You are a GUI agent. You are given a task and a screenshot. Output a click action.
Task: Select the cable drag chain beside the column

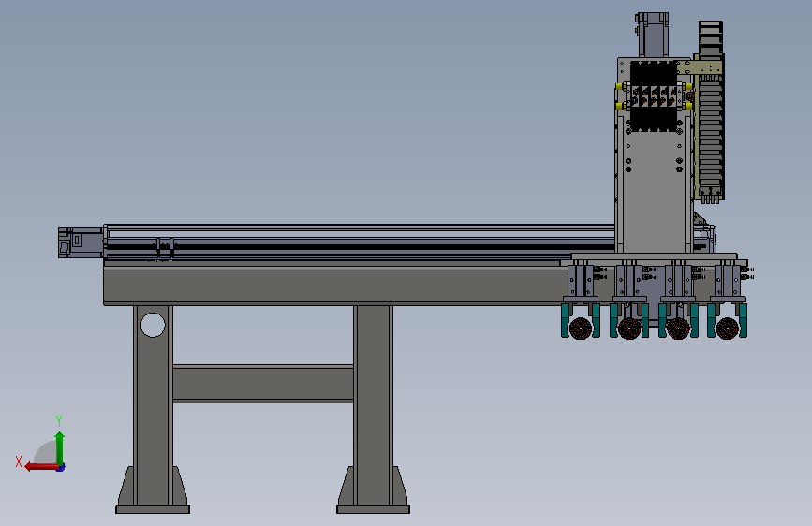711,111
